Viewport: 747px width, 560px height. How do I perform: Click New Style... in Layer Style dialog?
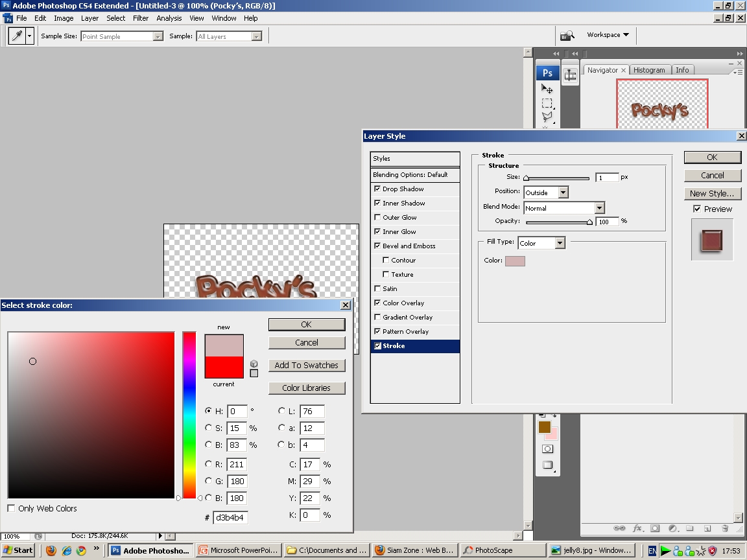(712, 193)
